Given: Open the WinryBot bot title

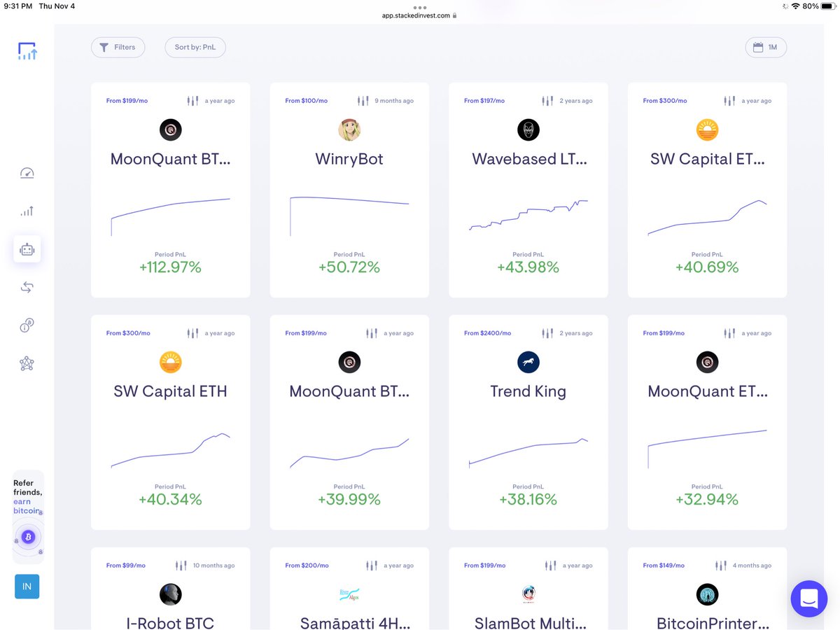Looking at the screenshot, I should click(x=349, y=159).
